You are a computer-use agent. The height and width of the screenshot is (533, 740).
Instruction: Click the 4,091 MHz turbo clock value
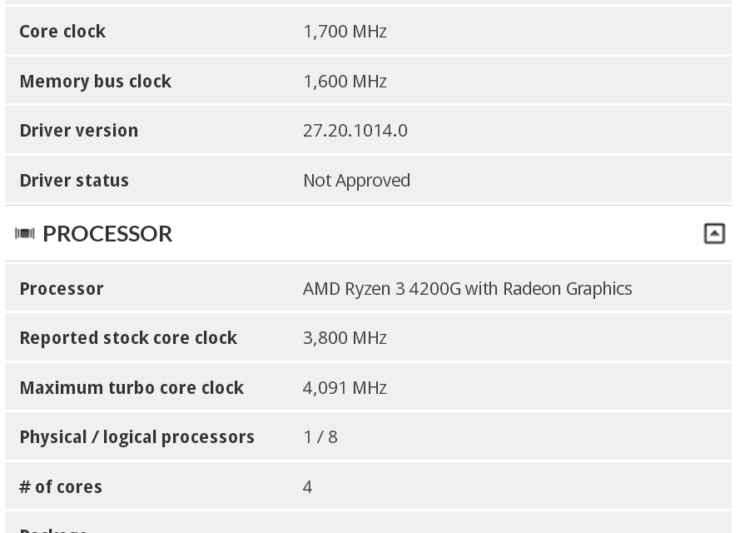coord(344,388)
